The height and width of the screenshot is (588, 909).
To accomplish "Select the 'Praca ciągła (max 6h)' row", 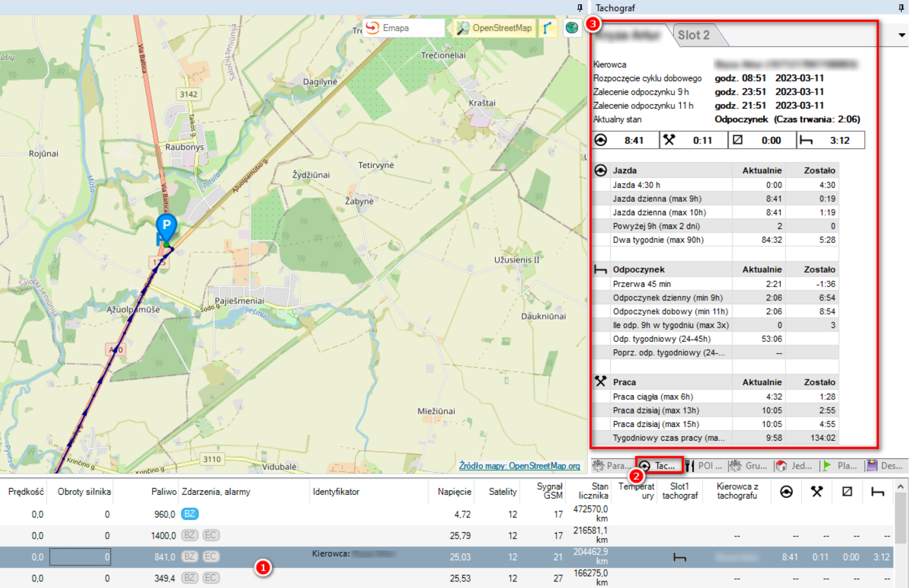I will (x=715, y=396).
